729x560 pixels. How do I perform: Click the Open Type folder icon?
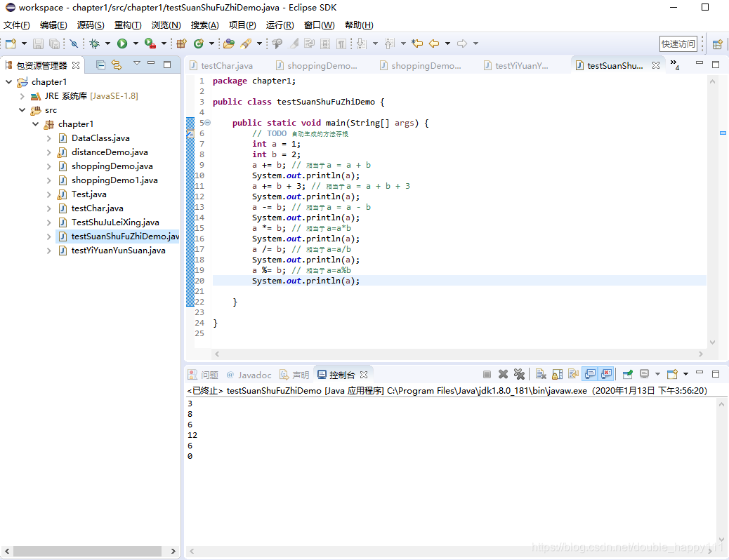(229, 44)
